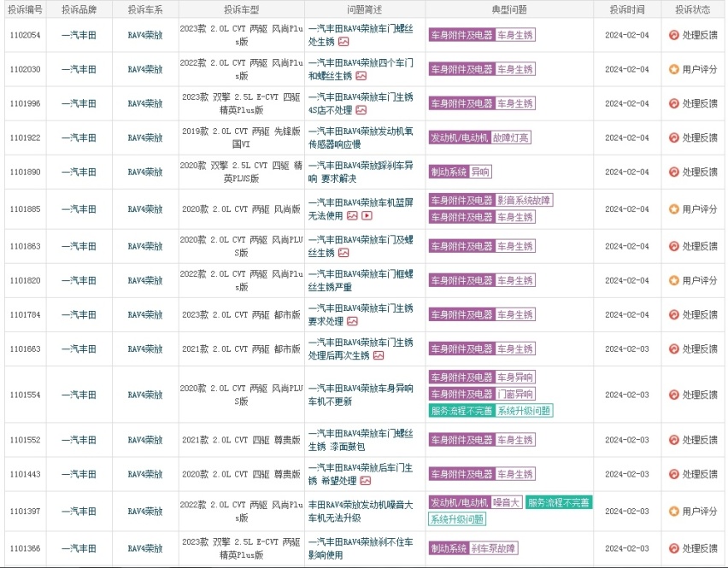Play the video icon in the 车机蓝屏 complaint

[x=367, y=215]
